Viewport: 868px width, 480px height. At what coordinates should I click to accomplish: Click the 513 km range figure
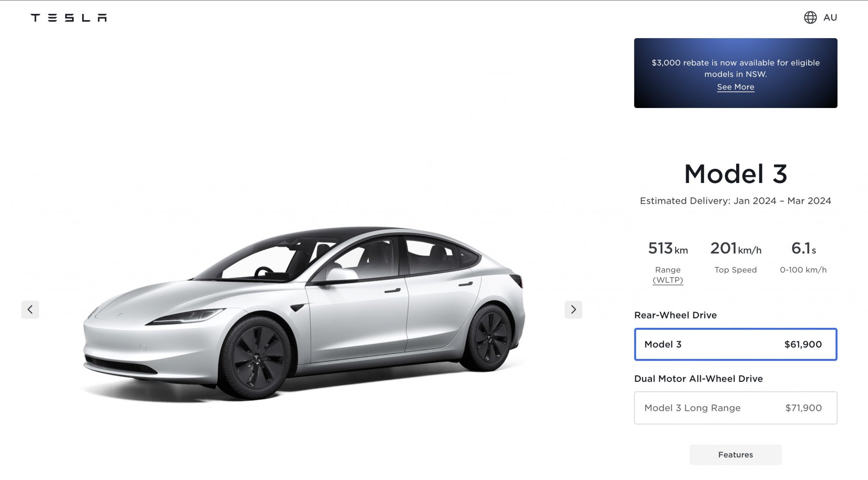coord(668,248)
